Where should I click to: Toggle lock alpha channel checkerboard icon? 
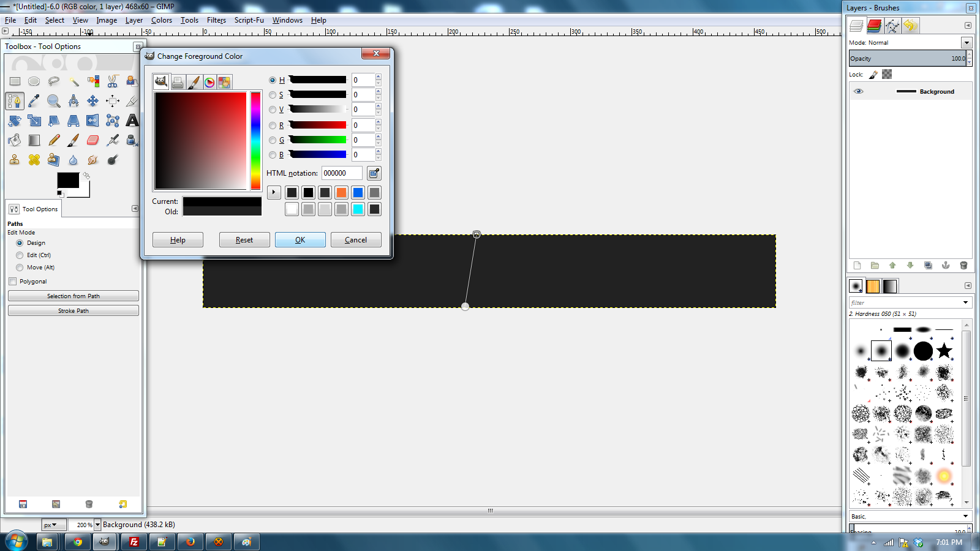tap(887, 74)
